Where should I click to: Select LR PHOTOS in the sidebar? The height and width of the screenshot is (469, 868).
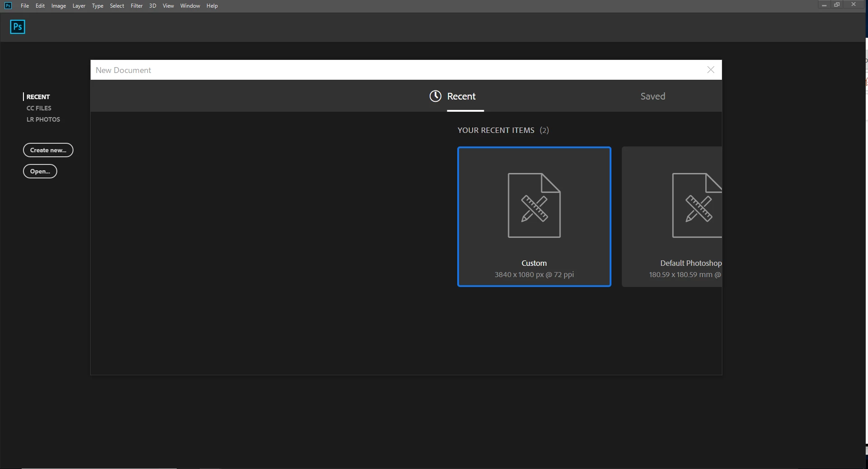(x=43, y=119)
